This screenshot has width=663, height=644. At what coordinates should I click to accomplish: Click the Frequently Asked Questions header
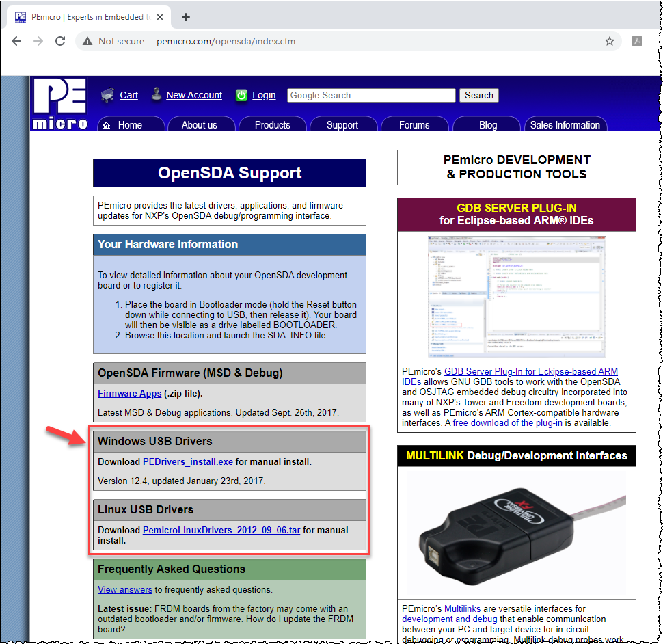(x=230, y=569)
